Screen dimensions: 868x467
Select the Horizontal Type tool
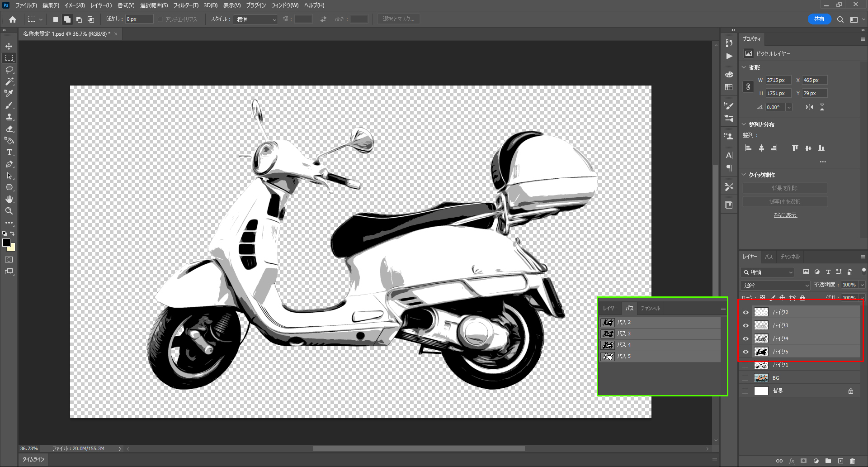9,152
